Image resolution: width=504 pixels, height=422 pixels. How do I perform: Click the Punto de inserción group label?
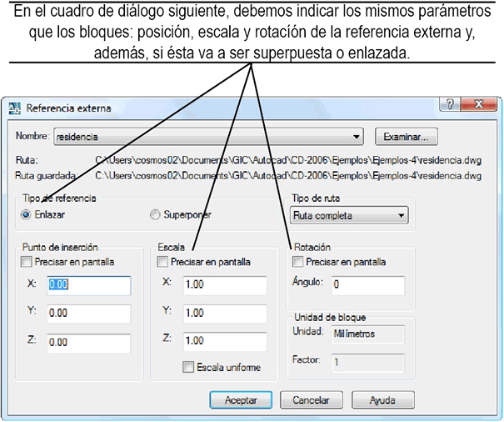click(60, 247)
